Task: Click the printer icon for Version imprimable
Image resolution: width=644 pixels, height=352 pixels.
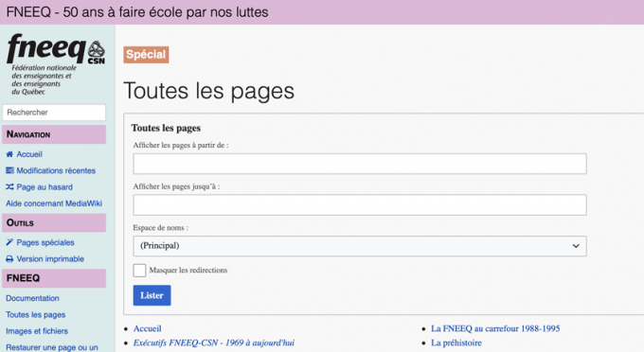Action: tap(9, 259)
